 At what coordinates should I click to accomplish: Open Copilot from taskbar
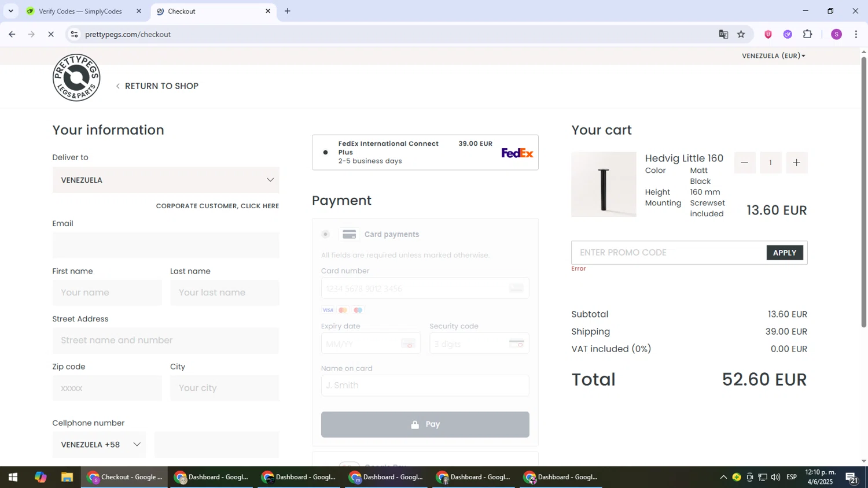(x=40, y=477)
